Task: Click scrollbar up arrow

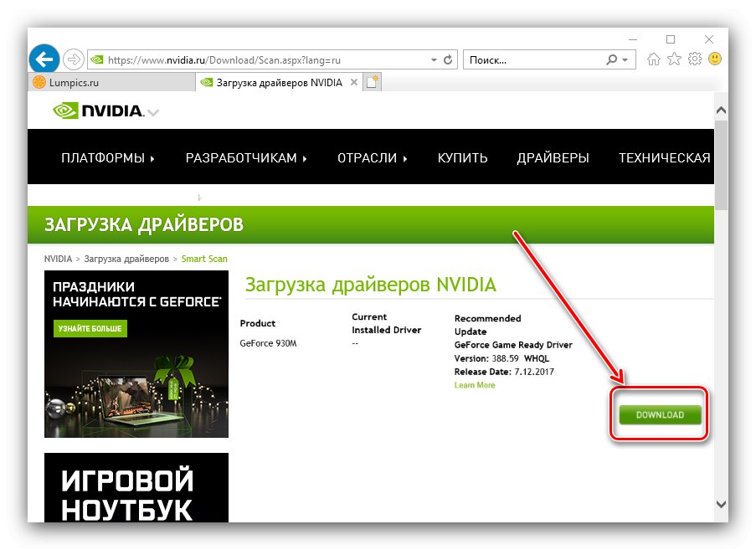Action: point(722,111)
